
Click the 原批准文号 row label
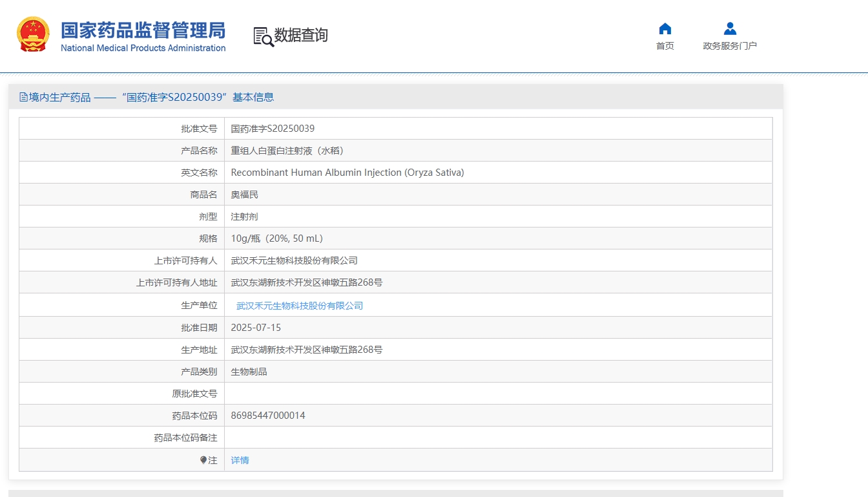[194, 394]
